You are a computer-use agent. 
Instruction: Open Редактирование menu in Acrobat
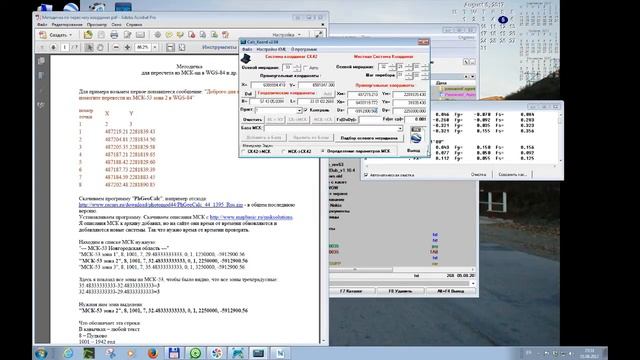pos(67,25)
